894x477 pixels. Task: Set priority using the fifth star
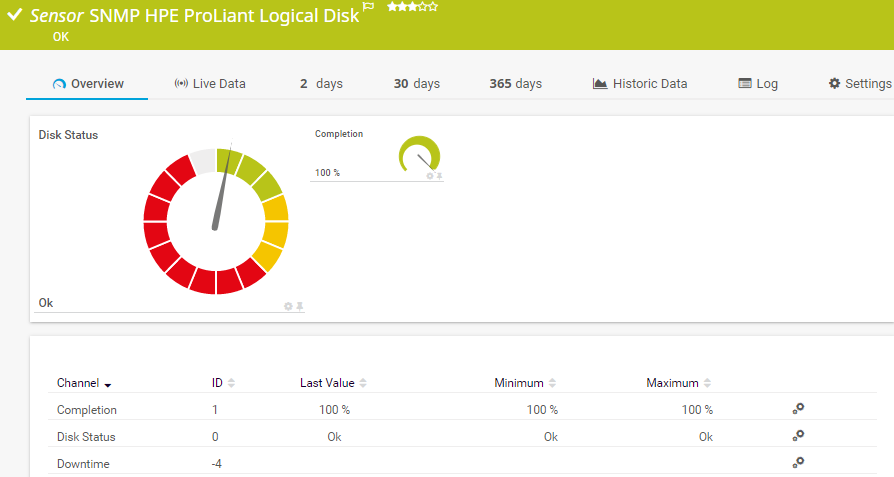pos(433,6)
